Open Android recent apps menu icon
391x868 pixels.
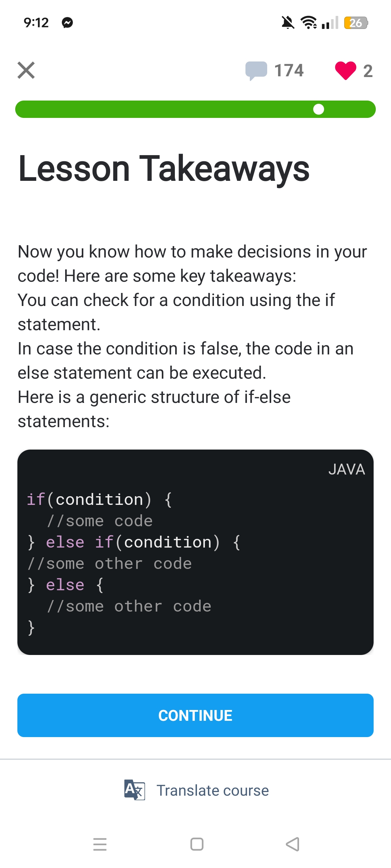tap(100, 844)
